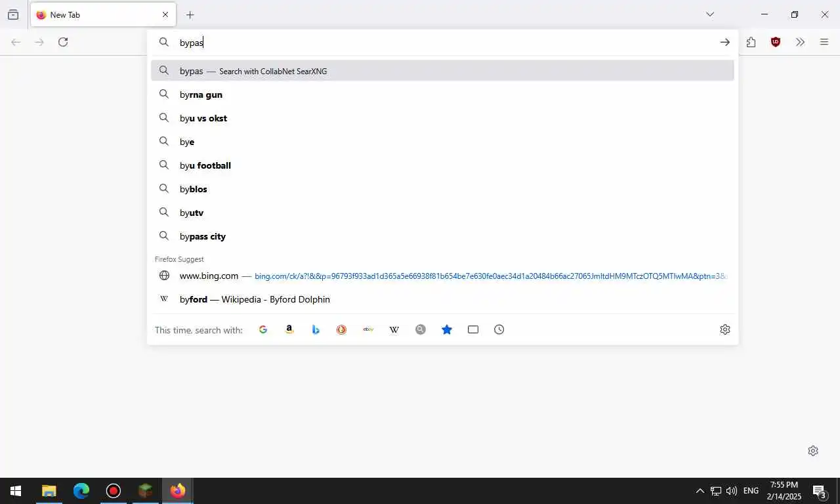The height and width of the screenshot is (504, 840).
Task: Search with the gray magnifier SearXNG engine
Action: 421,329
